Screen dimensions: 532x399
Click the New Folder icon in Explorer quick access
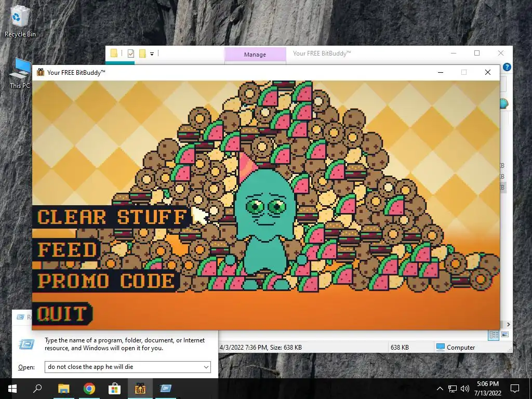pyautogui.click(x=142, y=54)
